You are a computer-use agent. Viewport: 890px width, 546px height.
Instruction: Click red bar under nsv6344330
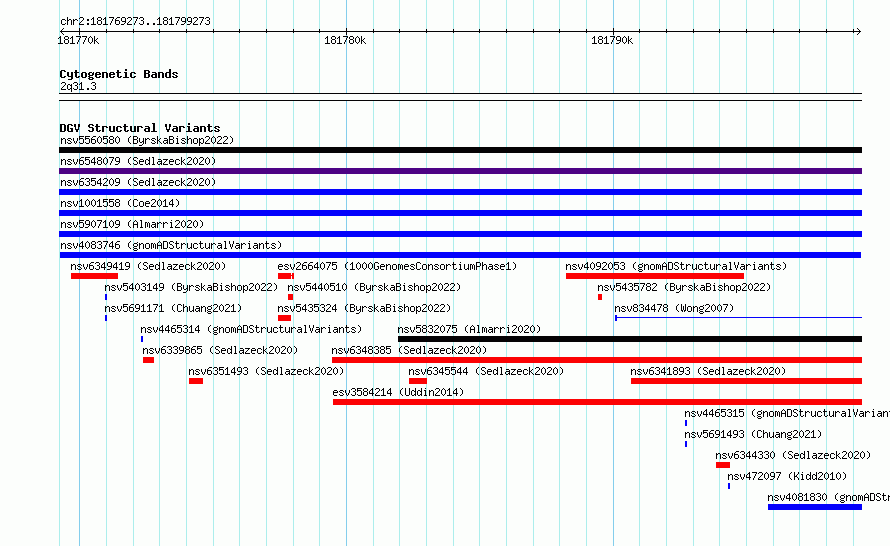coord(723,465)
